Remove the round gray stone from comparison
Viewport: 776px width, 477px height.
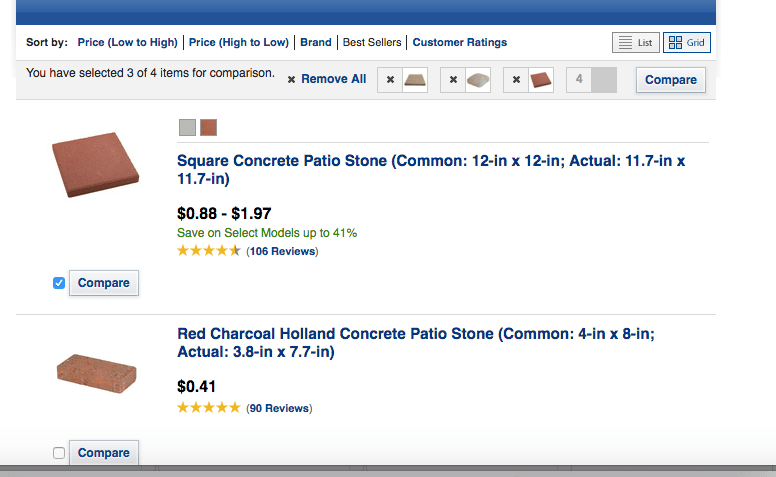[453, 80]
